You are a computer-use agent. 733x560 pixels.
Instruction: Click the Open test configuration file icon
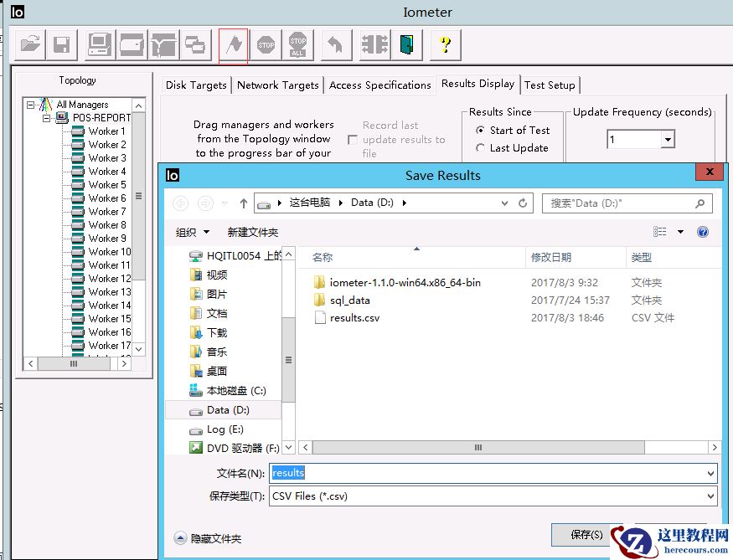[x=31, y=44]
